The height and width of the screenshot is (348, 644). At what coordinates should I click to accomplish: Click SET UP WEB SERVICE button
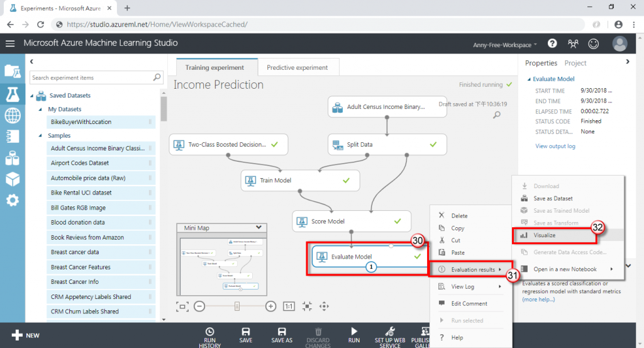click(x=390, y=337)
